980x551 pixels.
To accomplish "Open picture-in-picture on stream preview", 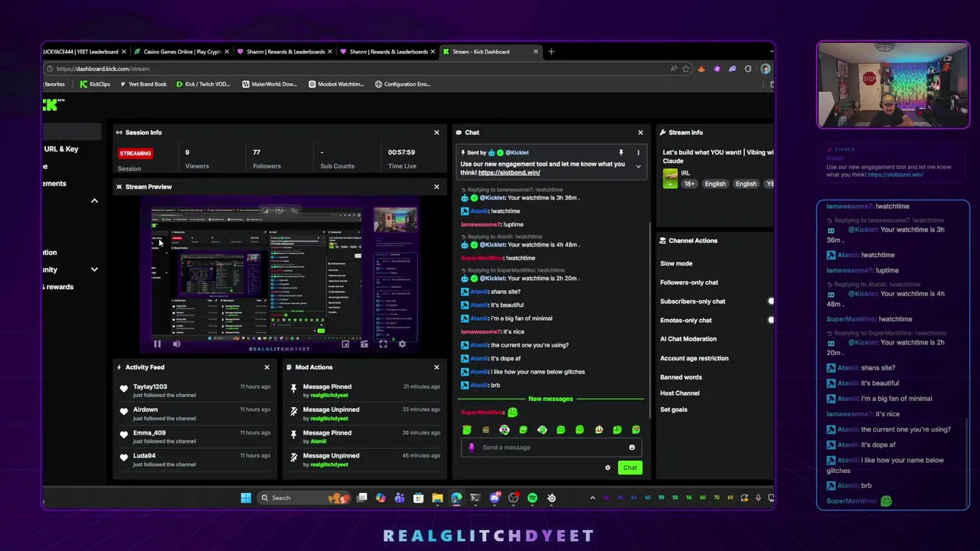I will pos(345,344).
